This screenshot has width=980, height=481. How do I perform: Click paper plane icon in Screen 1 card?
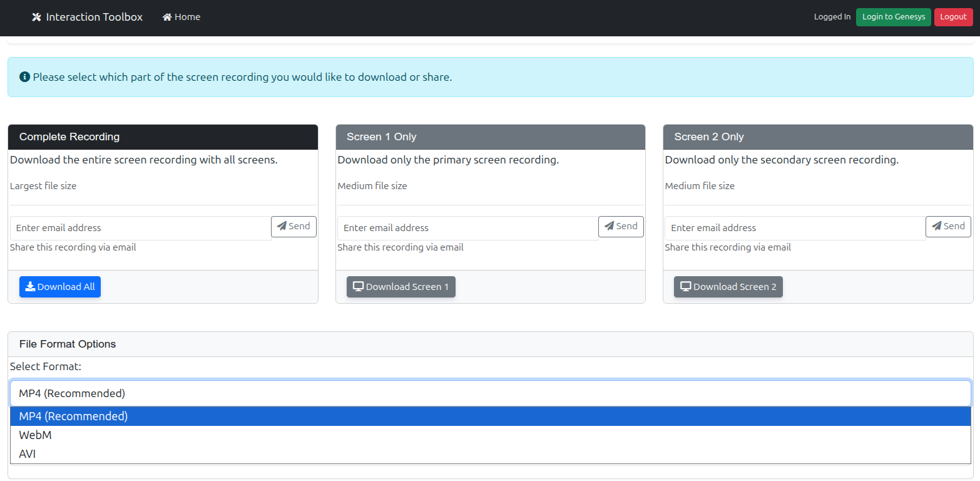point(610,226)
